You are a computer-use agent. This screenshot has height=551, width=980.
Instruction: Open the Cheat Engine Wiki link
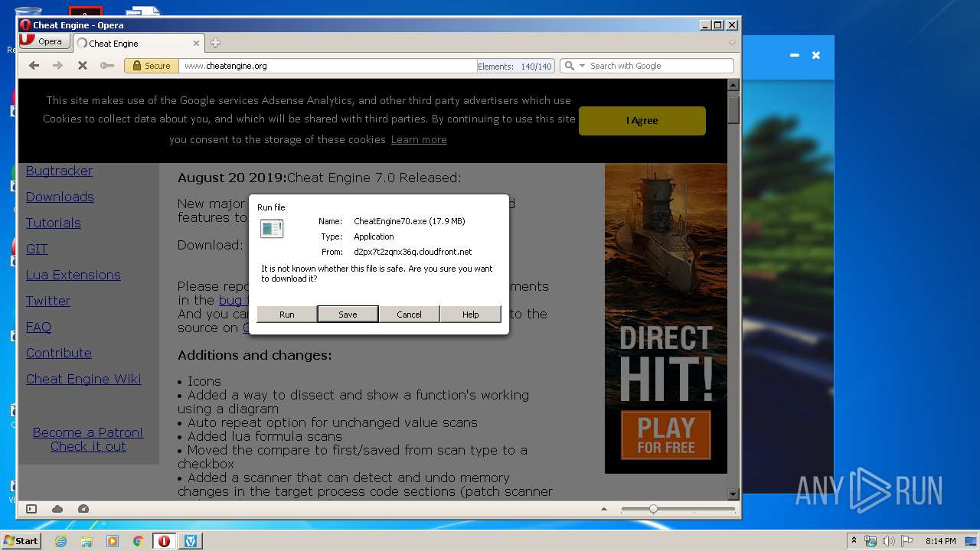83,379
